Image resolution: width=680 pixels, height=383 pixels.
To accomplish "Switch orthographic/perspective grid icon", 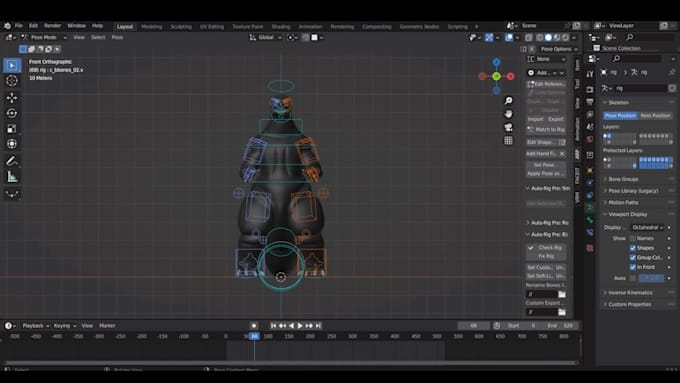I will pyautogui.click(x=508, y=141).
